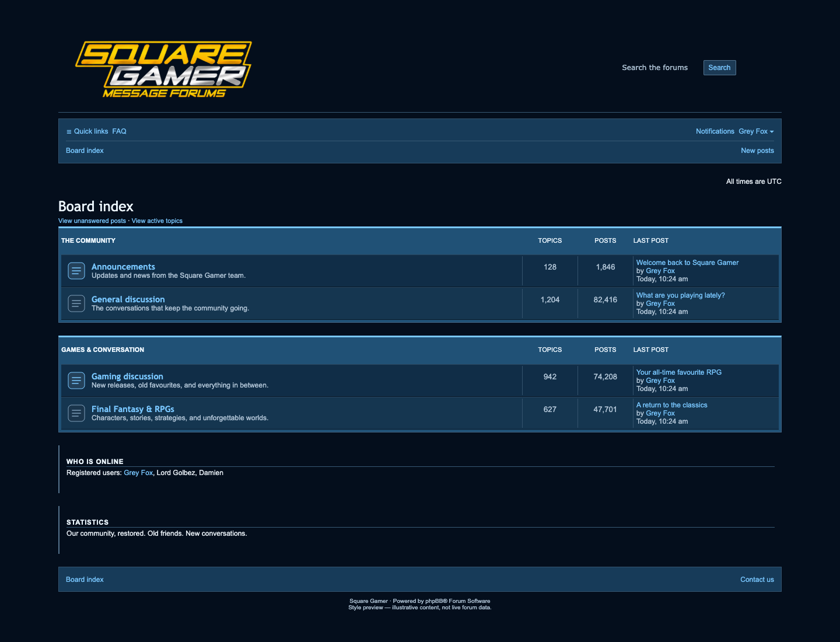Click the Square Gamer Message Forums logo
Image resolution: width=840 pixels, height=642 pixels.
pyautogui.click(x=163, y=69)
